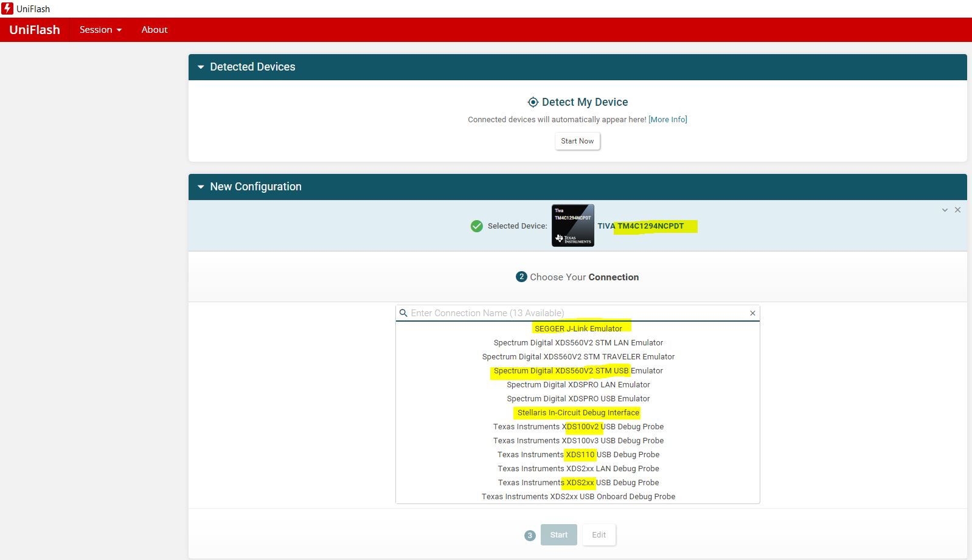Select Spectrum Digital XDS560V2 STM USB Emulator
This screenshot has width=972, height=560.
click(578, 371)
